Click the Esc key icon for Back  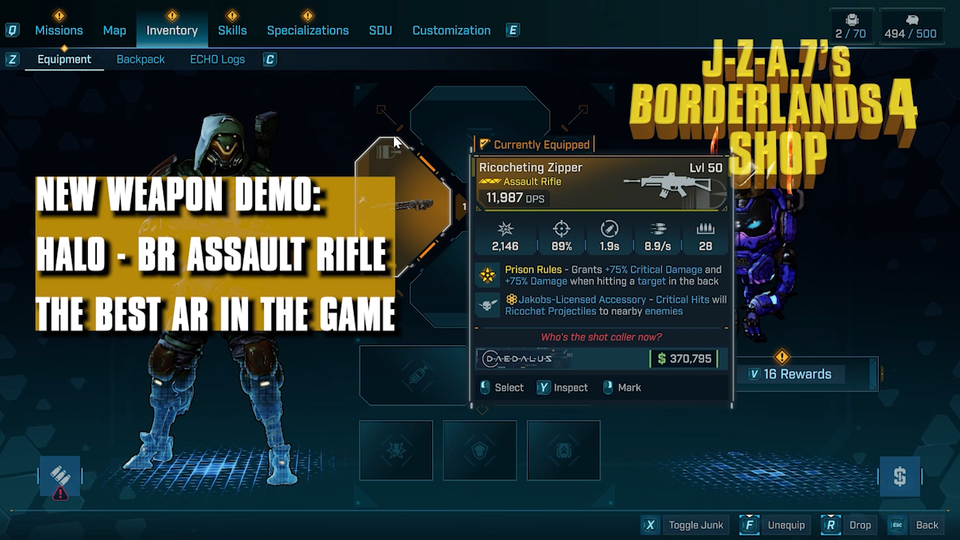(x=897, y=525)
